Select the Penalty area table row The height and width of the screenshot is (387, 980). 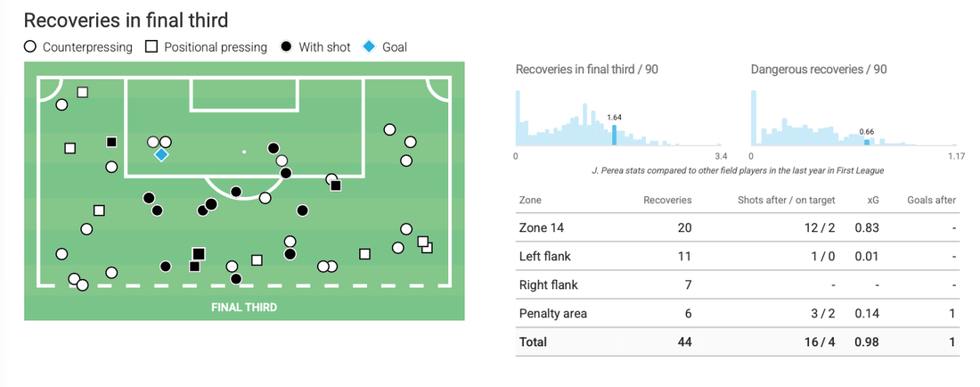737,313
